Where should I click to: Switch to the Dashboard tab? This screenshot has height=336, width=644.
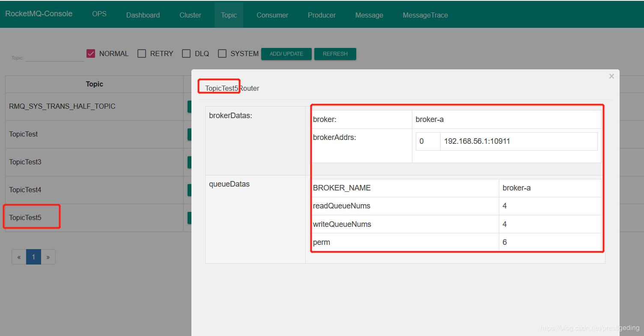pos(143,15)
